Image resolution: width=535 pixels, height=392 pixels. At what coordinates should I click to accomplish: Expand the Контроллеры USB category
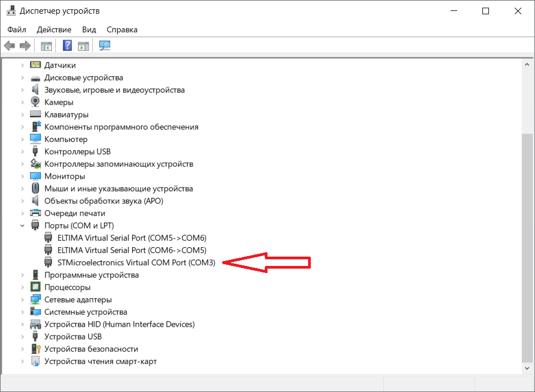coord(22,151)
